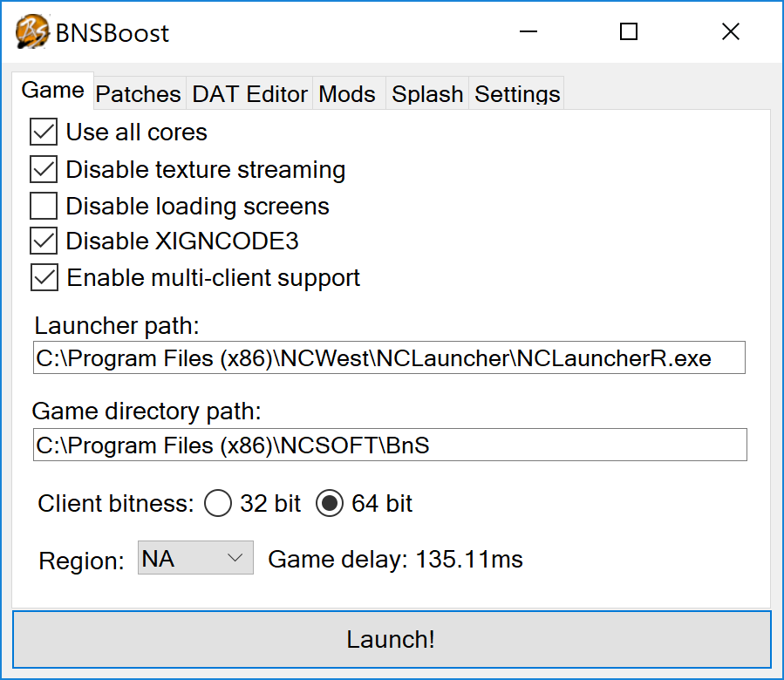Open the Settings tab
784x680 pixels.
[x=517, y=93]
